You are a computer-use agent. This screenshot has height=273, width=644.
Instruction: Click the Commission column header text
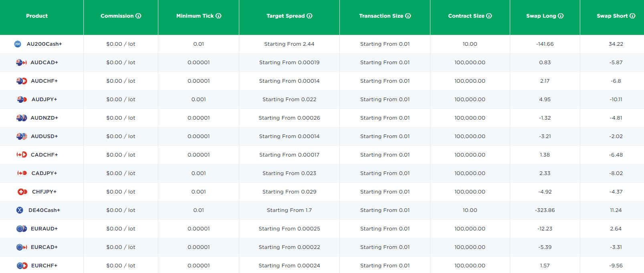(x=117, y=16)
